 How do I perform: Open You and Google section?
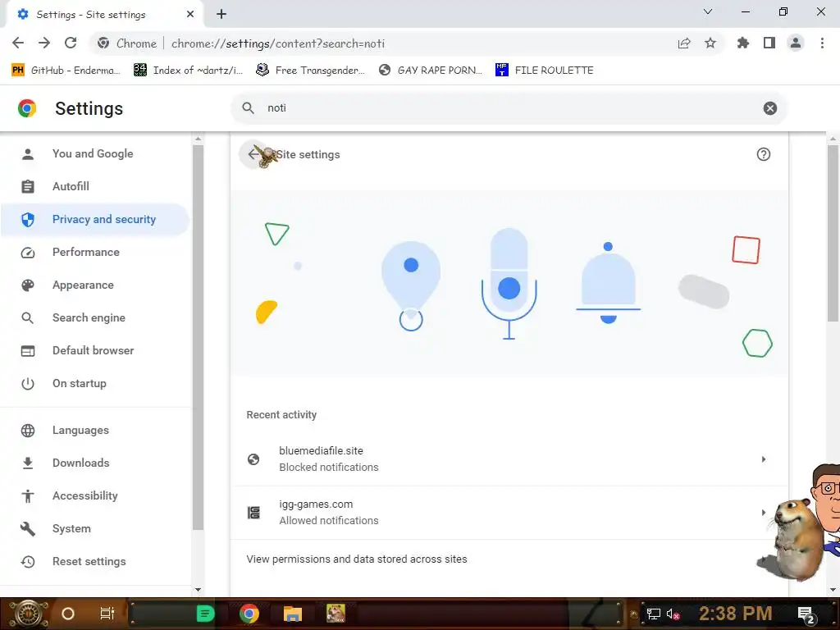point(95,153)
